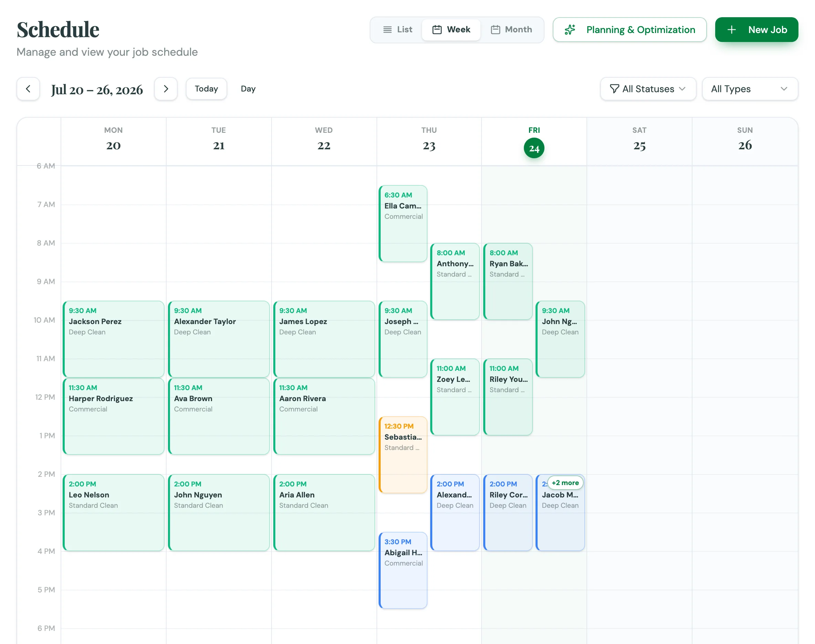815x644 pixels.
Task: Click the sparkle icon in Planning & Optimization
Action: click(570, 30)
